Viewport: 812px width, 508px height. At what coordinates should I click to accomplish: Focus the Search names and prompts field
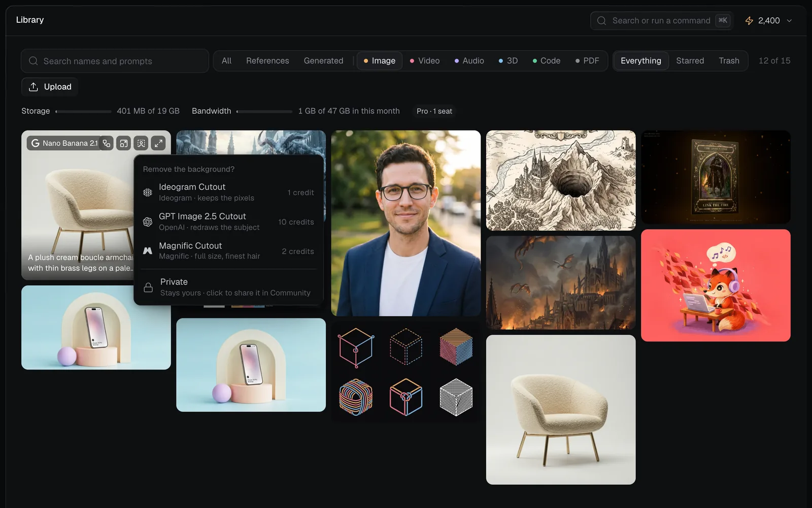coord(115,61)
